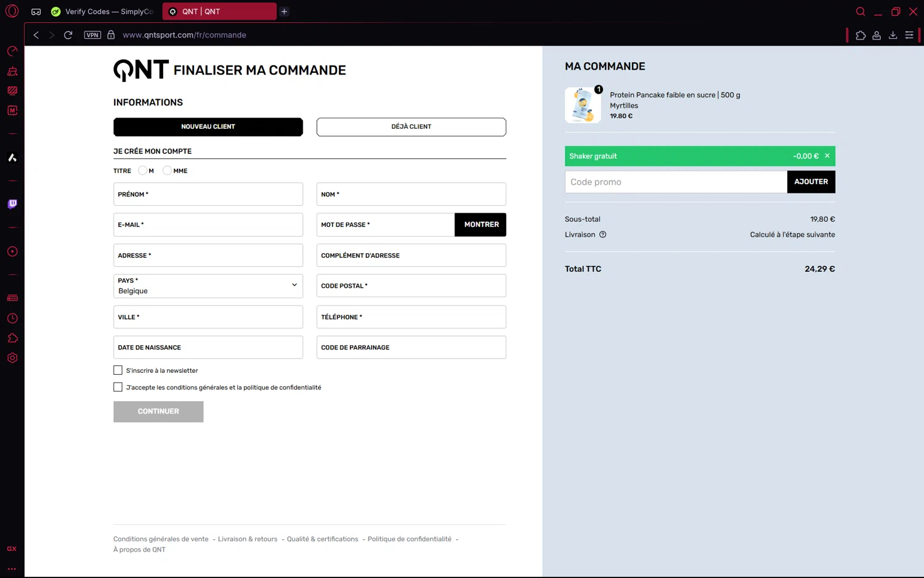Viewport: 924px width, 578px height.
Task: Click the card-shaped sidebar icon above History
Action: click(12, 298)
